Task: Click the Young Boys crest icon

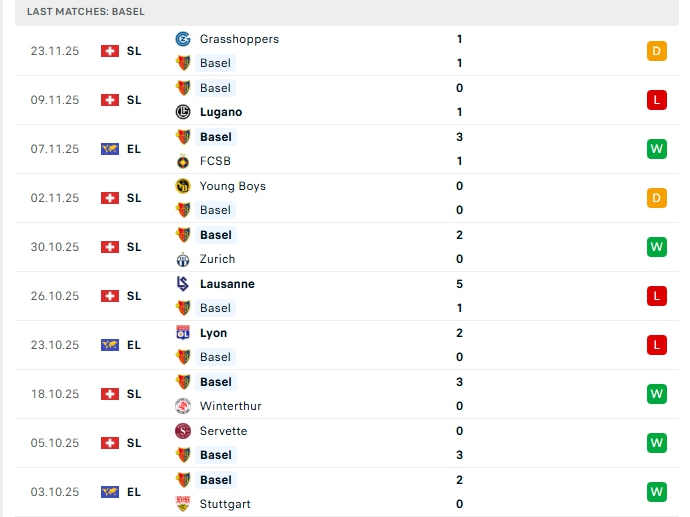Action: point(183,186)
